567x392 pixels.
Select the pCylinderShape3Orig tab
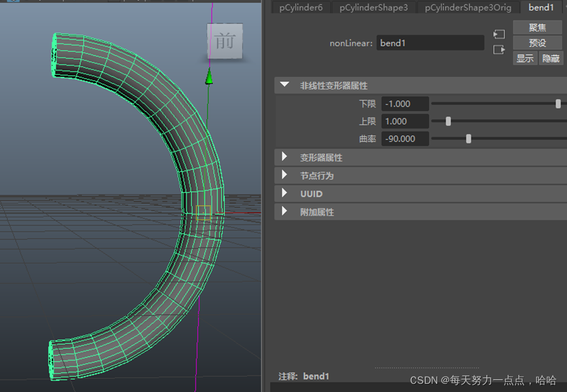coord(468,7)
